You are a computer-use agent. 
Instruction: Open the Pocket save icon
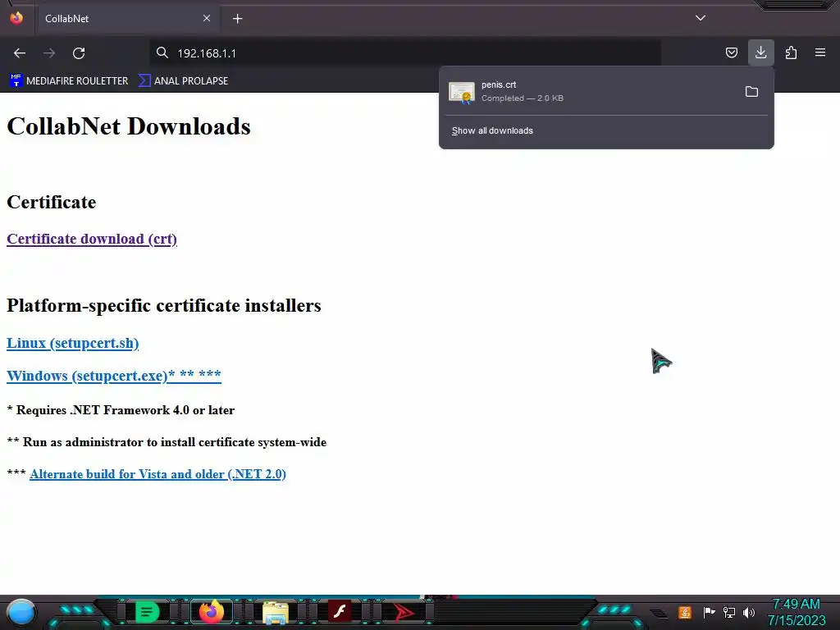click(731, 52)
